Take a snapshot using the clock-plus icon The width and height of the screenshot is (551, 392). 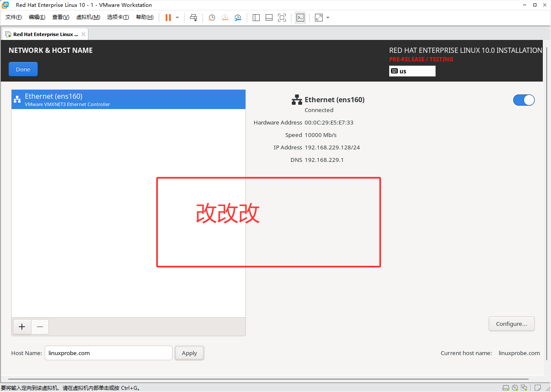212,18
